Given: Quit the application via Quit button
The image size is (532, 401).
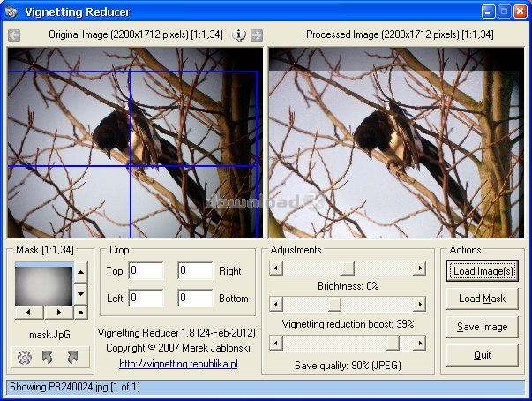Looking at the screenshot, I should [x=483, y=355].
